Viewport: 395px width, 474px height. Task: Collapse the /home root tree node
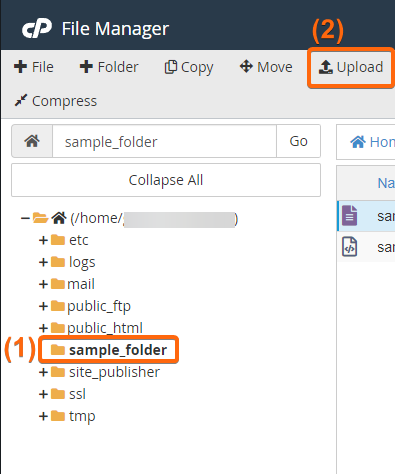(25, 218)
